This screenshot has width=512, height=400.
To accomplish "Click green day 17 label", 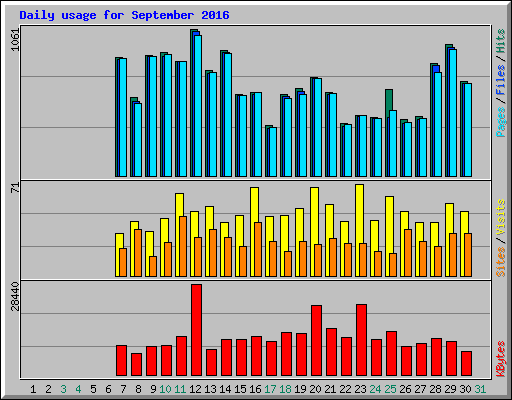I will pos(270,389).
